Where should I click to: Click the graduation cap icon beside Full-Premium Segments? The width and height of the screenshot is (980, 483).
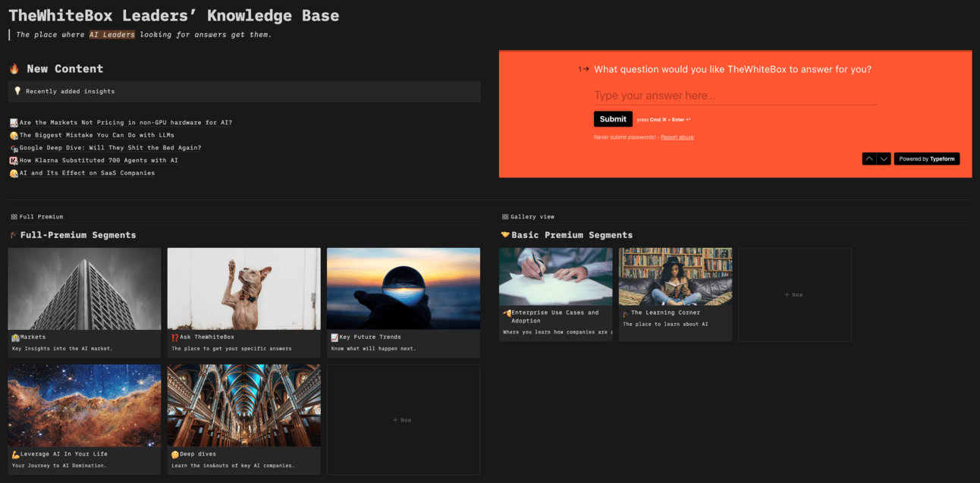(x=14, y=235)
